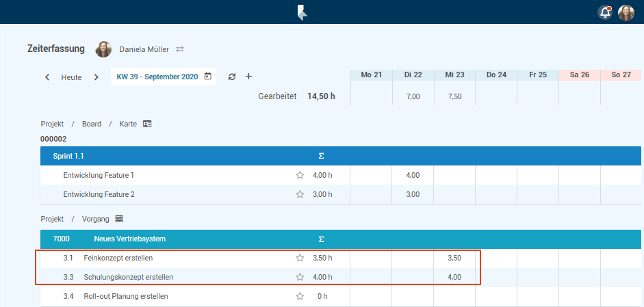Click the Daniela Müller name
This screenshot has width=644, height=307.
click(144, 49)
